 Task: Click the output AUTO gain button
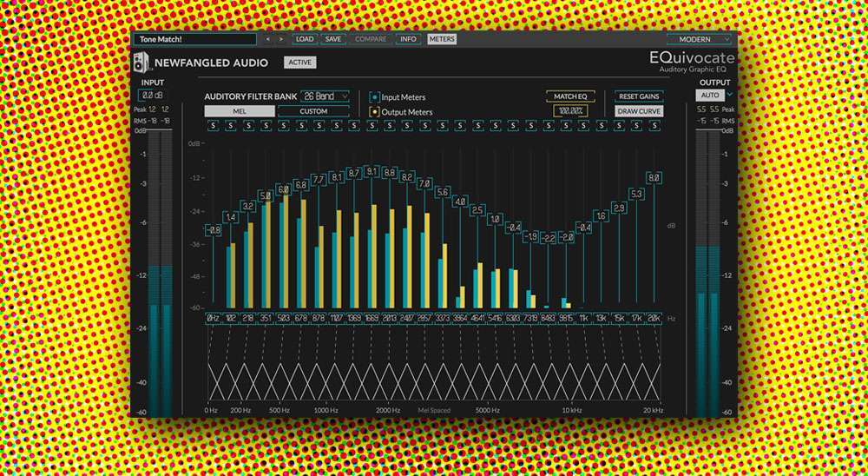coord(710,96)
